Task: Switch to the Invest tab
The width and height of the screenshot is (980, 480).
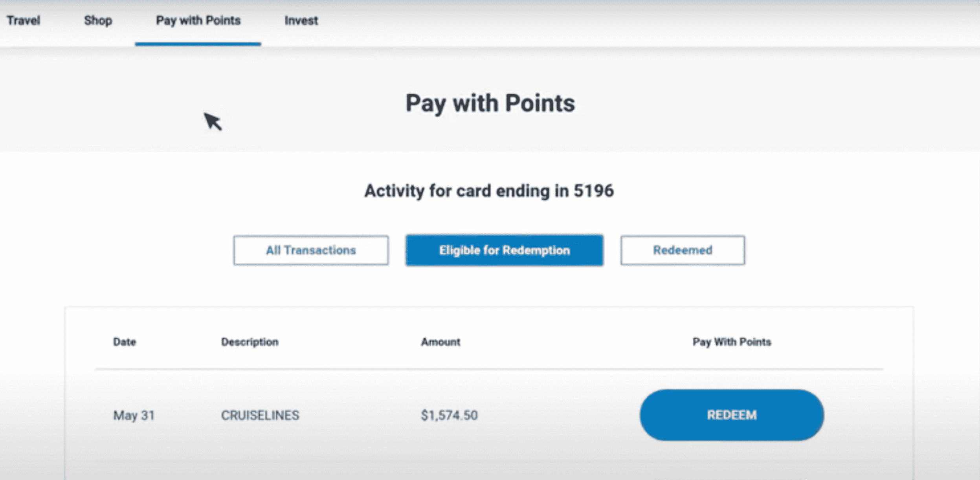Action: pos(301,20)
